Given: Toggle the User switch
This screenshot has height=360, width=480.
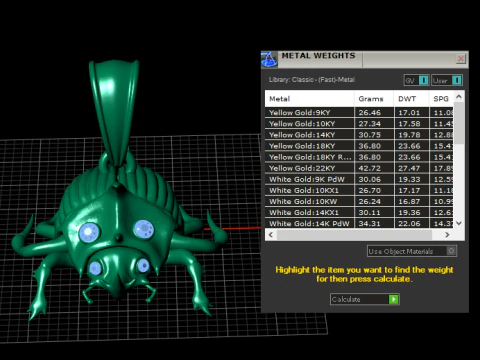Looking at the screenshot, I should point(447,80).
